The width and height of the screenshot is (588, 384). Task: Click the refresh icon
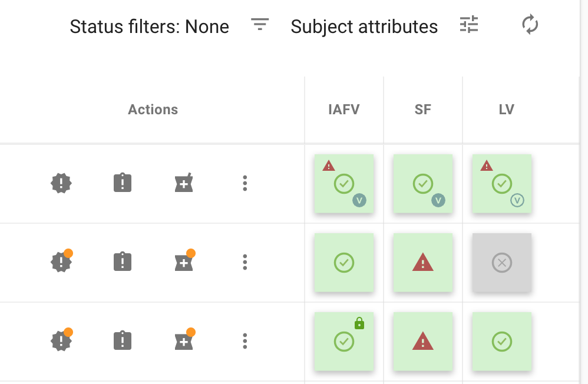[530, 25]
